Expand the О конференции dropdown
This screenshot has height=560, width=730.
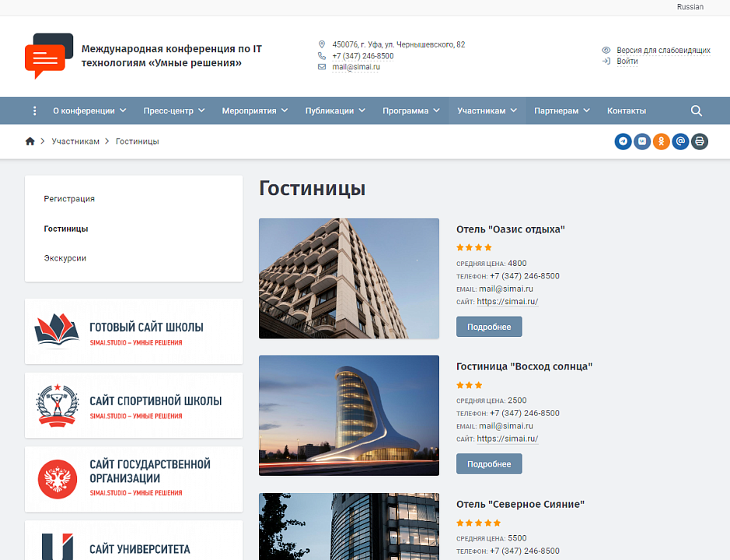click(x=89, y=111)
